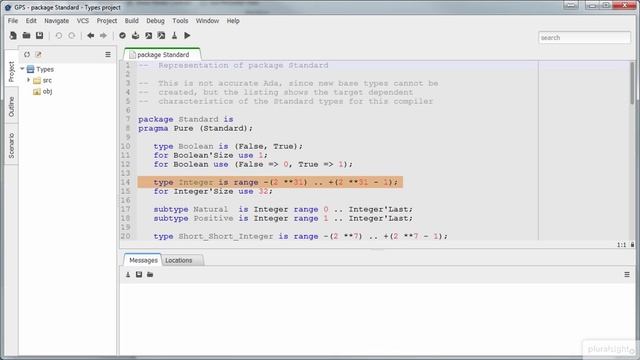Click 'for Integer'Size use 32;' line
This screenshot has width=640, height=360.
point(213,191)
